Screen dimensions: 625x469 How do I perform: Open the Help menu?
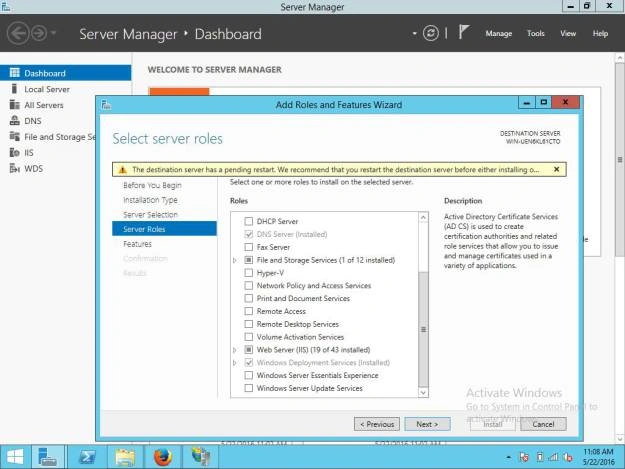pyautogui.click(x=600, y=33)
